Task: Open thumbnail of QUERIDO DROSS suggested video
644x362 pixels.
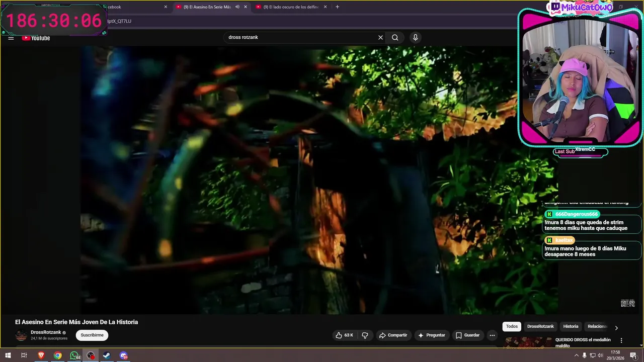Action: (528, 342)
